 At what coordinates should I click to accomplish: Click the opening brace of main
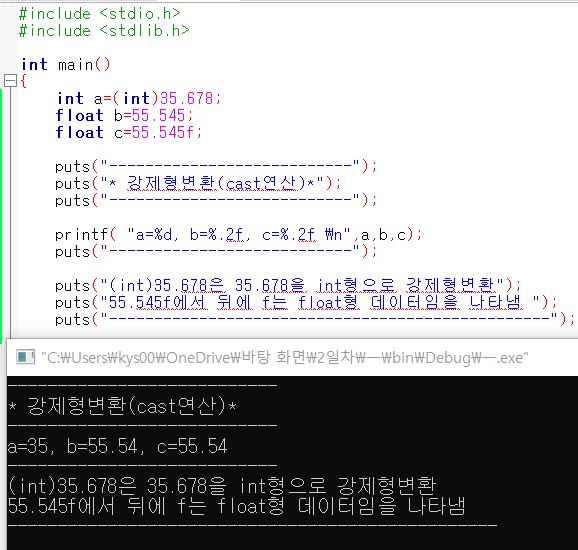(x=24, y=81)
